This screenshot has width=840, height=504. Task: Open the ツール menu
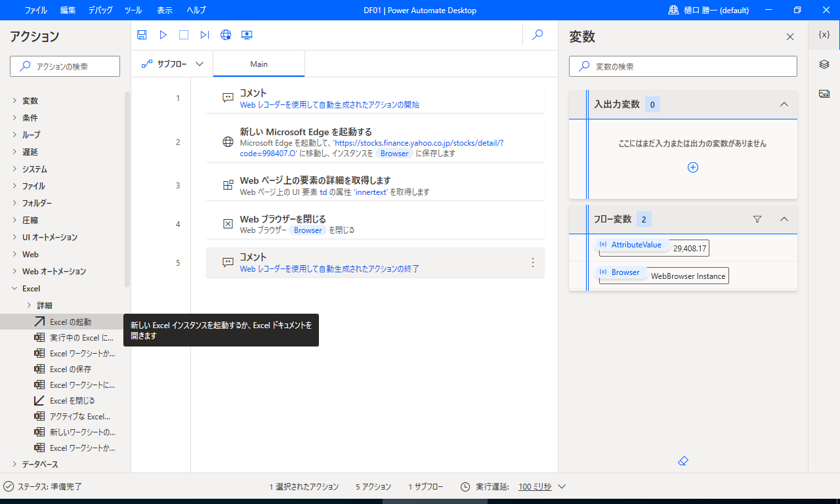(133, 10)
